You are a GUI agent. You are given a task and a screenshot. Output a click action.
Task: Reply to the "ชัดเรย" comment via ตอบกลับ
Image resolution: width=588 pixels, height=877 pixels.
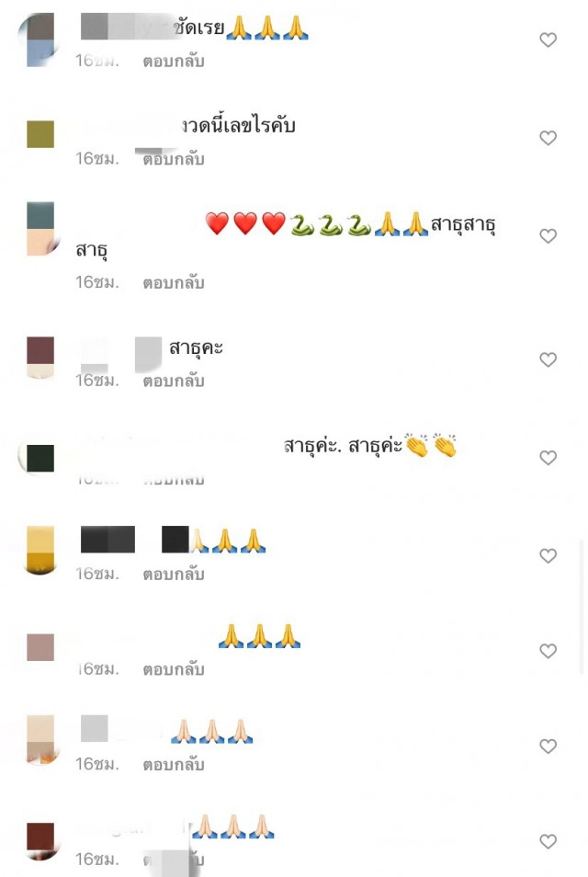click(x=174, y=61)
